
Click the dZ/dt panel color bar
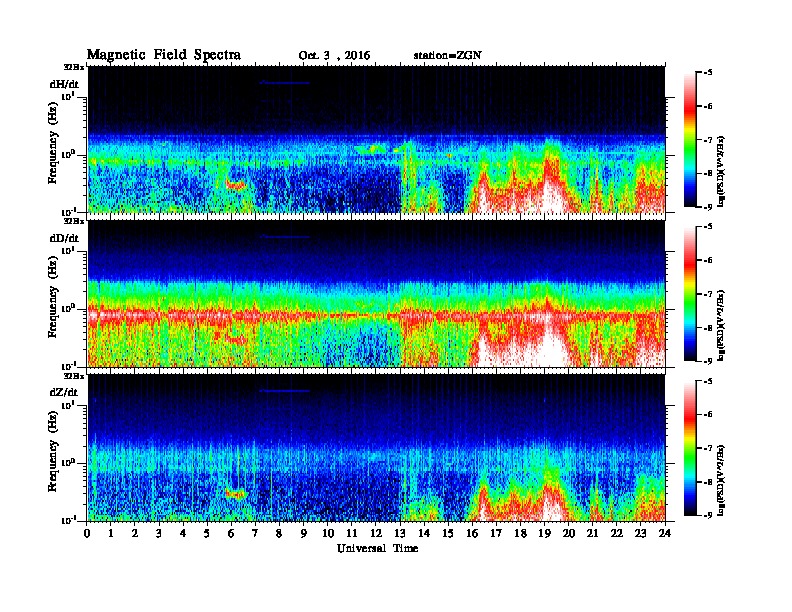690,448
